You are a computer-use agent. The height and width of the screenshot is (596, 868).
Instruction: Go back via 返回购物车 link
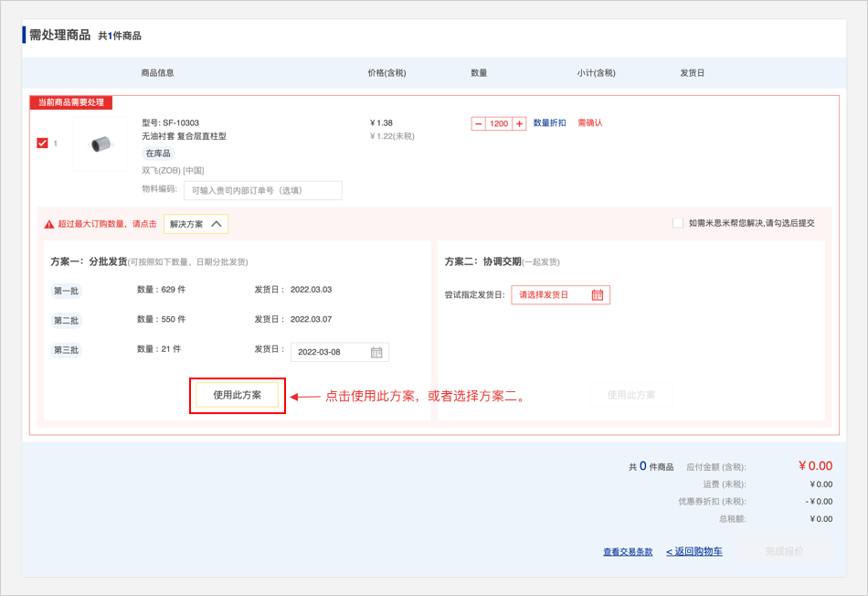[694, 552]
